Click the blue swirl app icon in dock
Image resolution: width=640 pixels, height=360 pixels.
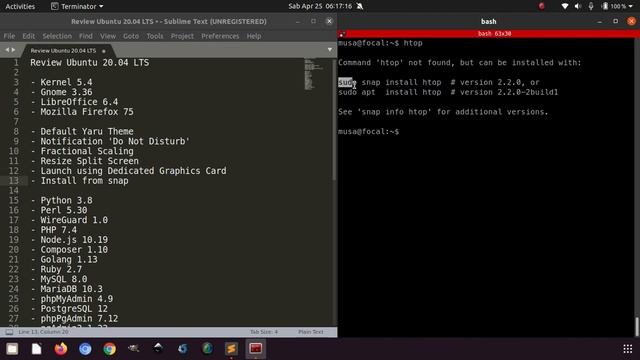[183, 349]
